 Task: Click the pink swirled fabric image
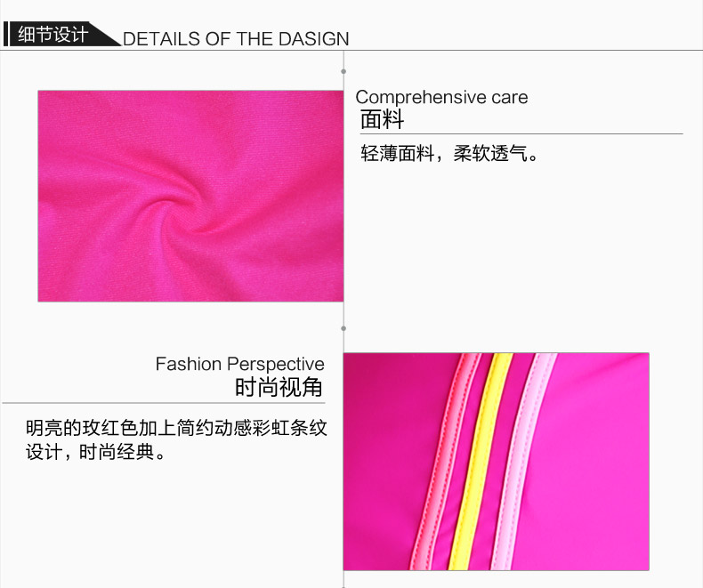[x=190, y=196]
